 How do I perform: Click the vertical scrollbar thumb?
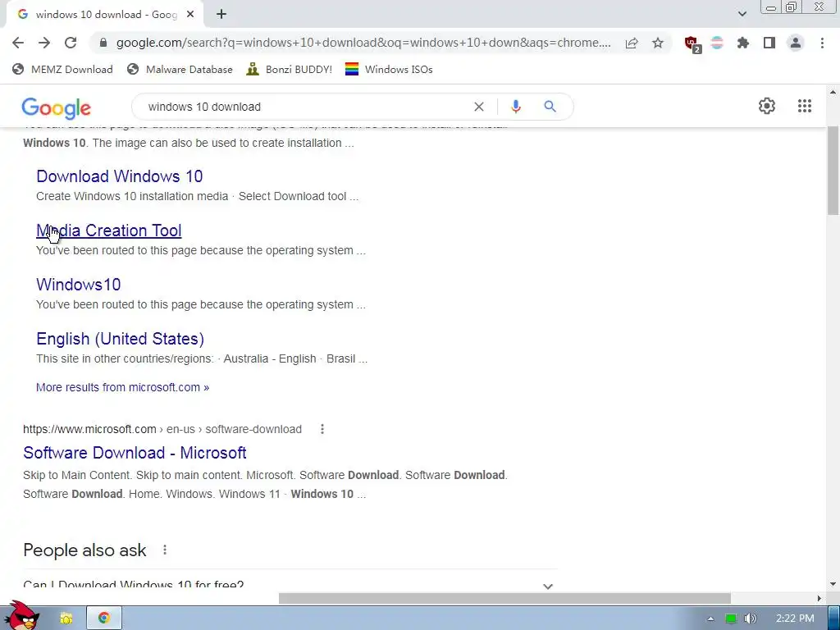point(833,171)
